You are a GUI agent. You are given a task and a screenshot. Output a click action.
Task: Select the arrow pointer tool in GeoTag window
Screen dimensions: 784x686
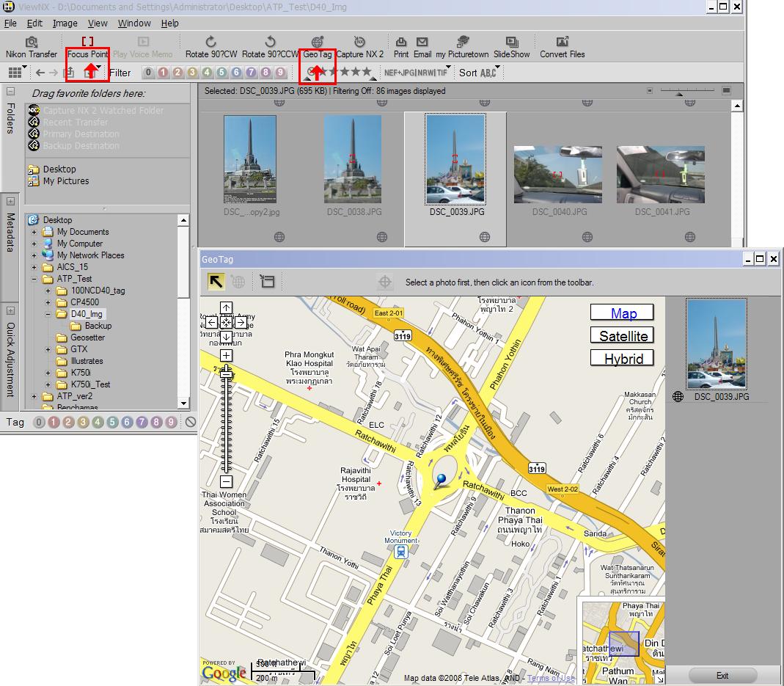(x=216, y=282)
